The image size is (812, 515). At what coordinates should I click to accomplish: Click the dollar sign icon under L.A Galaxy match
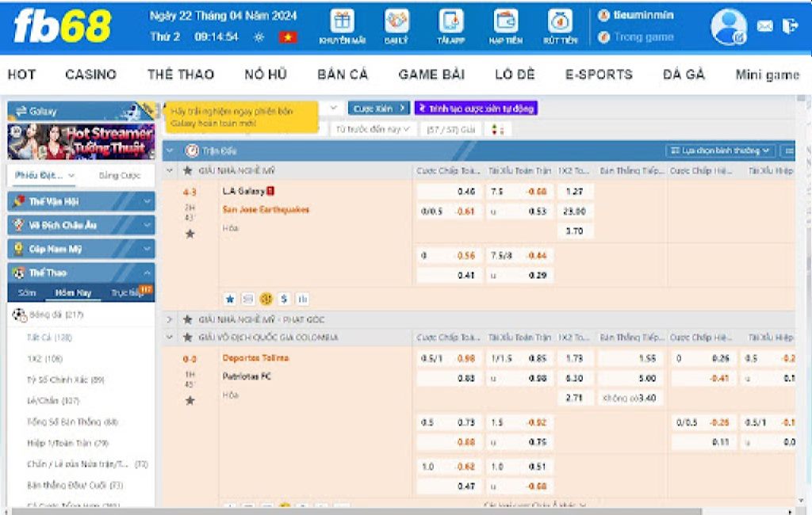[284, 299]
